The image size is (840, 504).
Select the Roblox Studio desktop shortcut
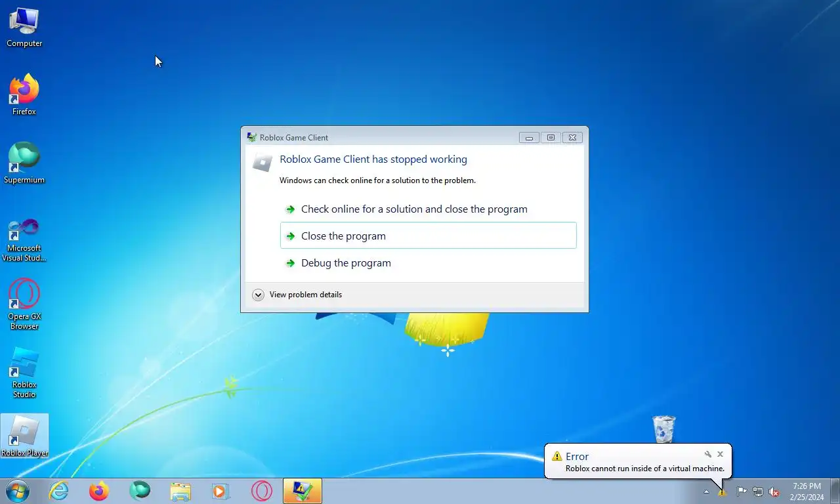click(x=24, y=373)
